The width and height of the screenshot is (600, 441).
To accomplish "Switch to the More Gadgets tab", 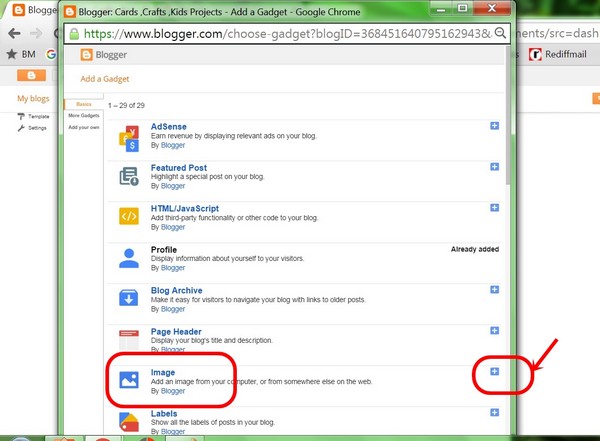I will tap(84, 116).
